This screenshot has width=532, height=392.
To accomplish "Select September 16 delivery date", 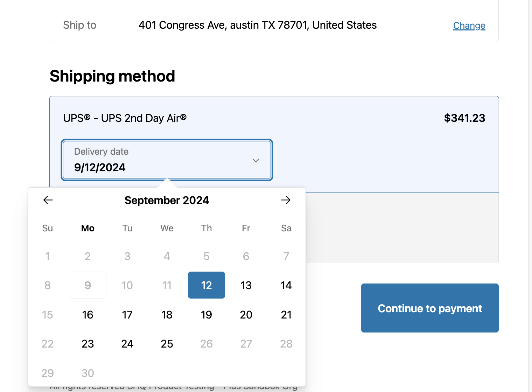I will point(87,315).
